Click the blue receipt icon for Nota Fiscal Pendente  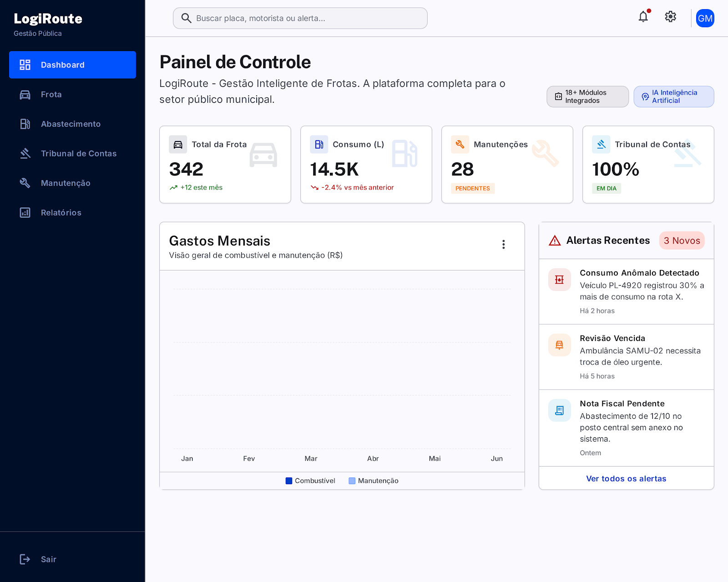coord(559,411)
